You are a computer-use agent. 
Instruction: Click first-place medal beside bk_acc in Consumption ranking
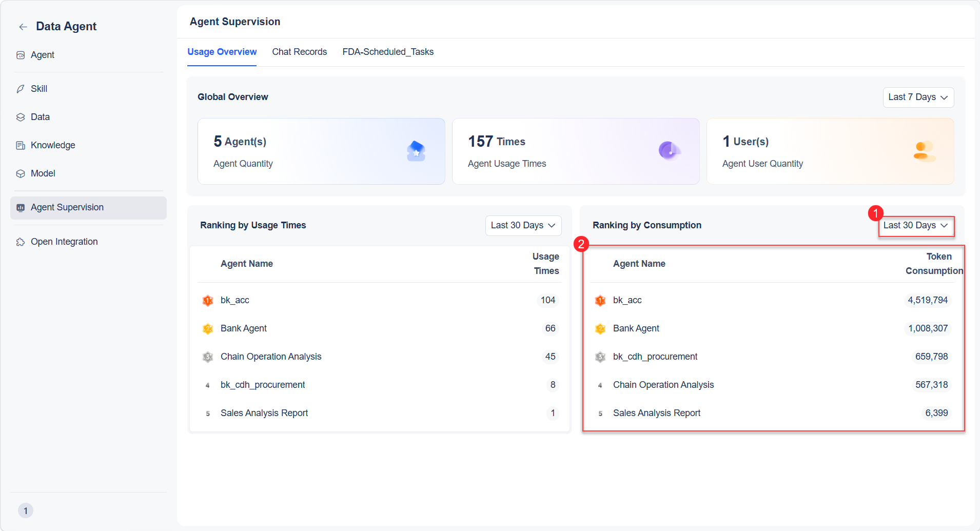coord(600,300)
